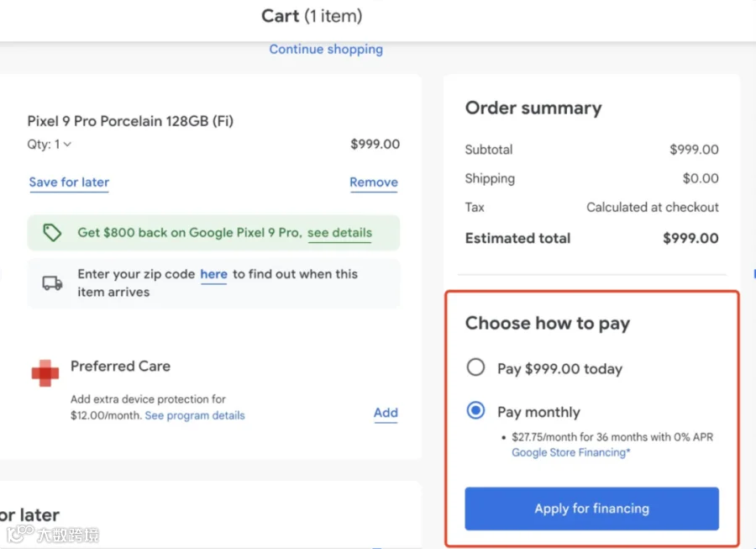756x549 pixels.
Task: Open the $800 back see details link
Action: pyautogui.click(x=339, y=233)
